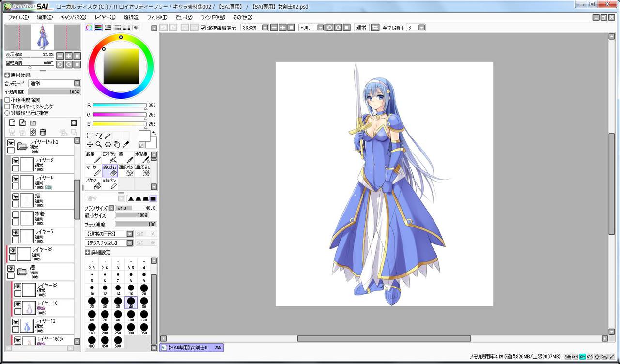Screen dimensions: 620x364
Task: Select the eyedropper color picker tool
Action: (x=125, y=144)
